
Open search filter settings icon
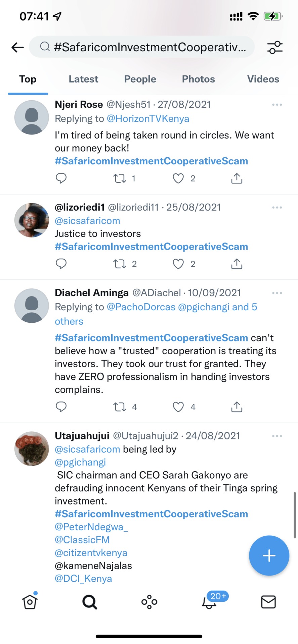point(275,47)
